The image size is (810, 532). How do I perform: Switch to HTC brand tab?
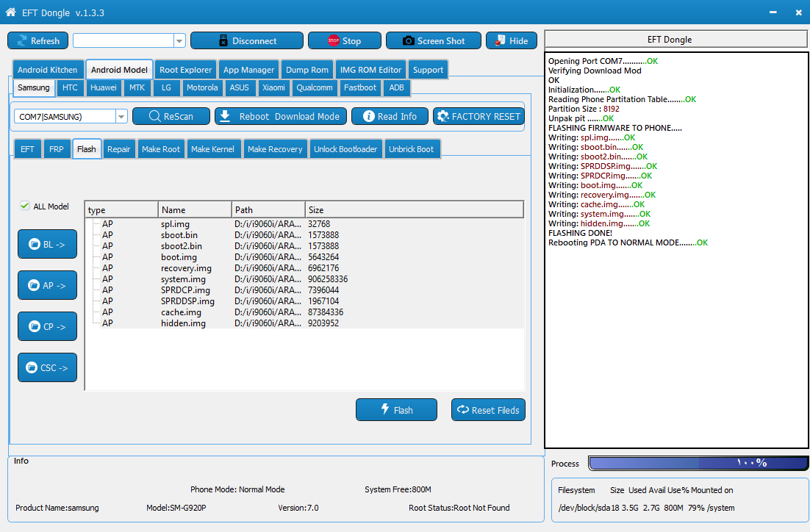(71, 87)
